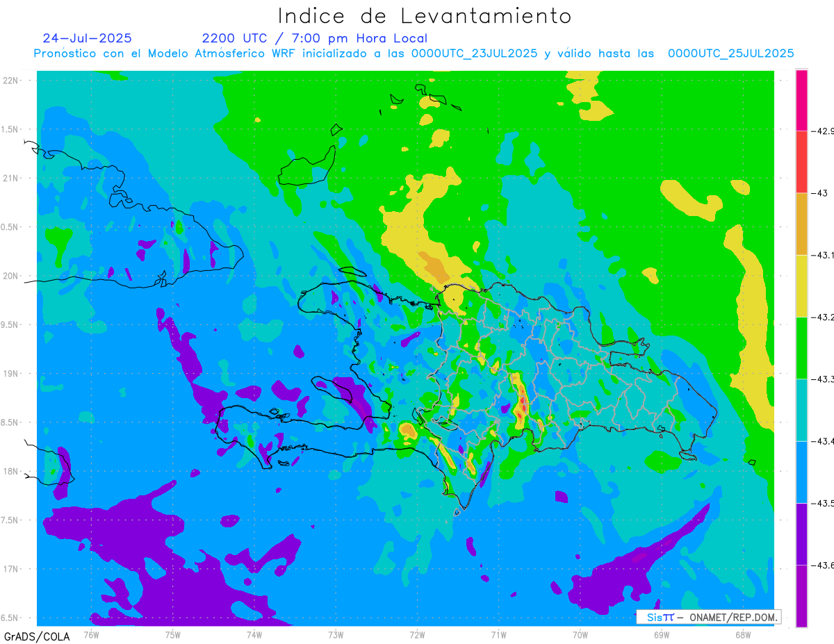
Task: Select the 18N latitude label
Action: 11,471
